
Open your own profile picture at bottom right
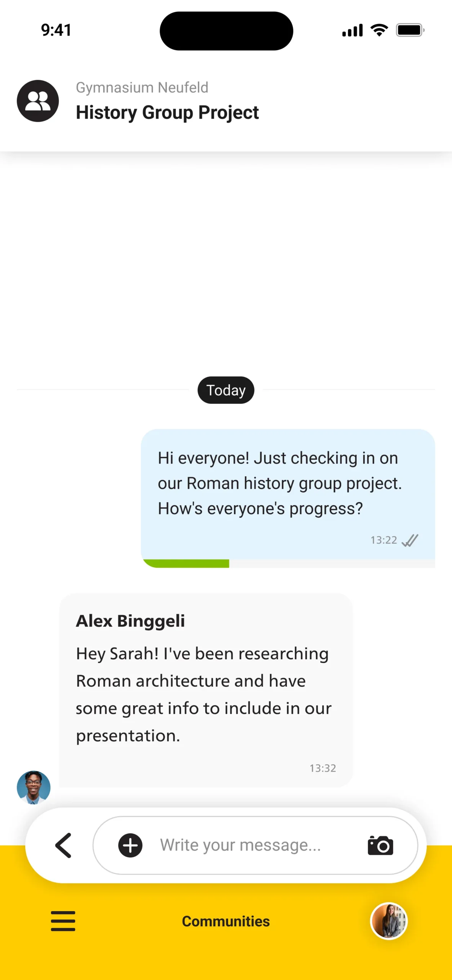[x=388, y=921]
